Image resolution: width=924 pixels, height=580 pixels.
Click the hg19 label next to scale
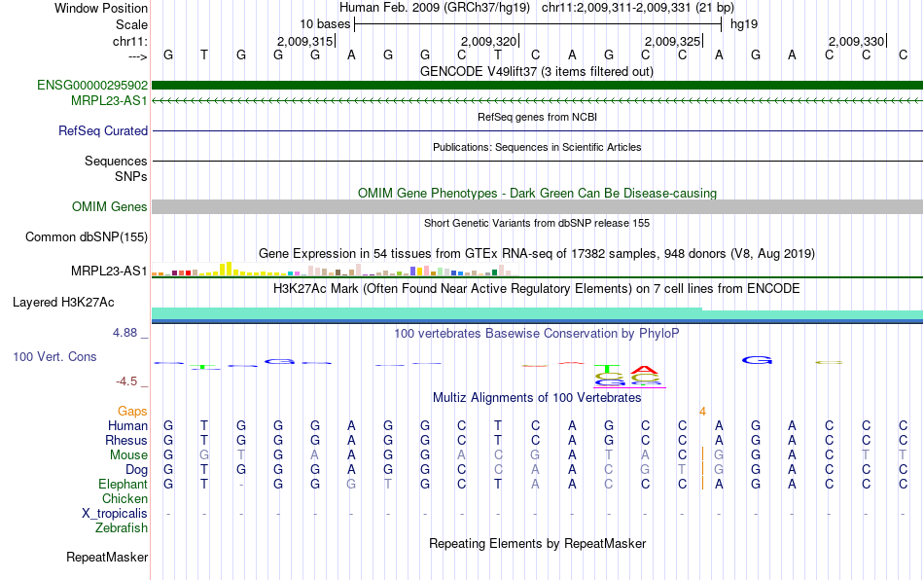point(744,24)
